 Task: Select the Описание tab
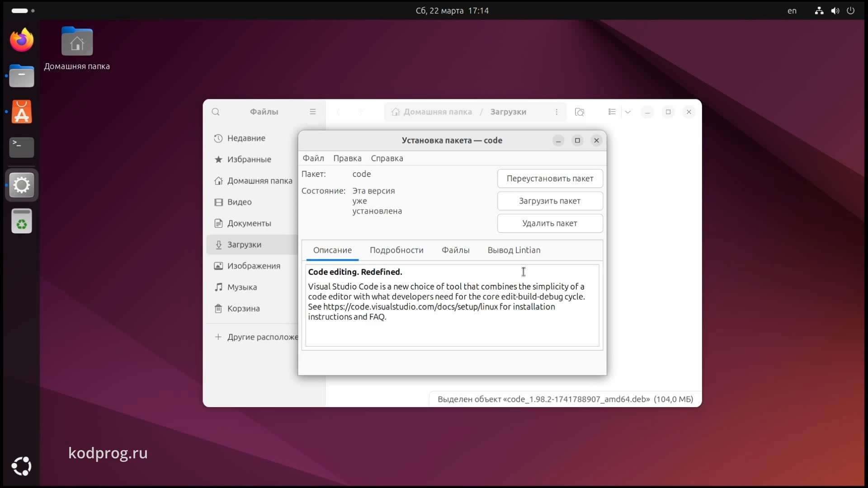(x=332, y=250)
